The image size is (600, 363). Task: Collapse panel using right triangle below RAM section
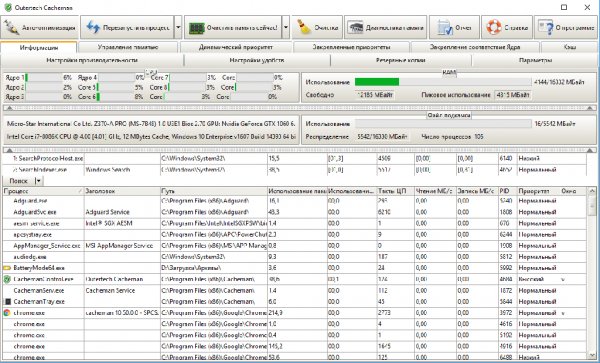[590, 108]
